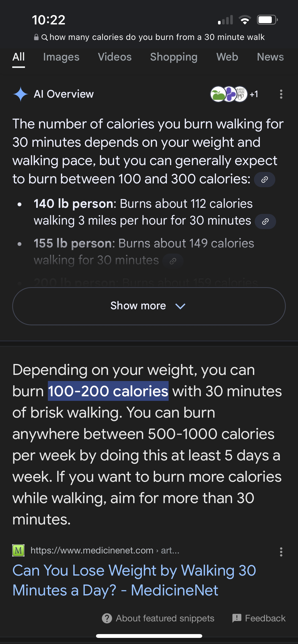The height and width of the screenshot is (644, 298).
Task: Expand AI Overview with Show more
Action: [149, 306]
